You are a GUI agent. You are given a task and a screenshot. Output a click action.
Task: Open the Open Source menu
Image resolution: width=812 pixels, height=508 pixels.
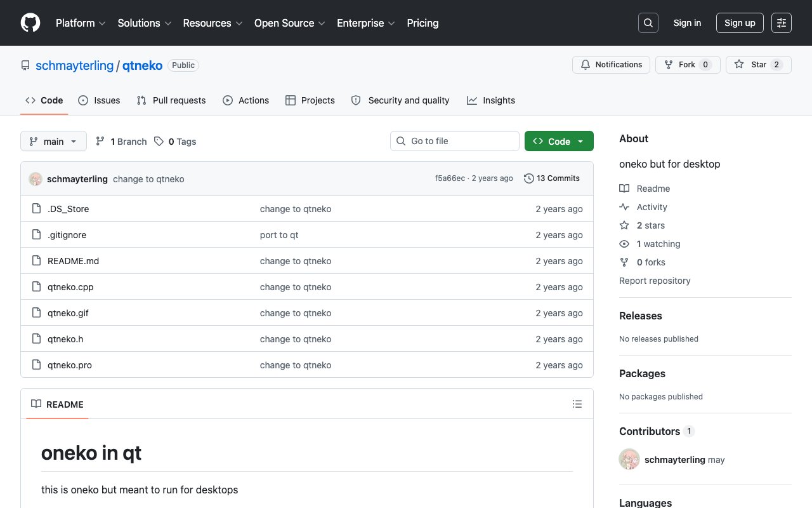[290, 23]
